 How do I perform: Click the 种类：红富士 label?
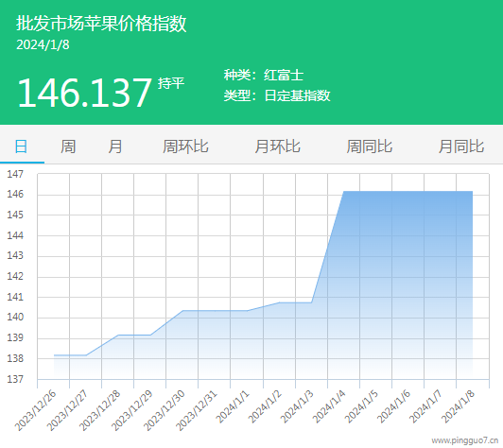tap(264, 76)
